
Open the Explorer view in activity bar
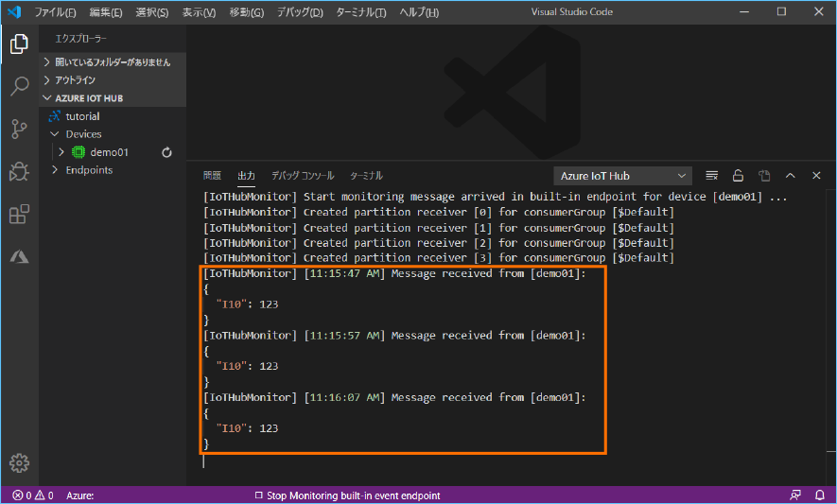pos(19,44)
